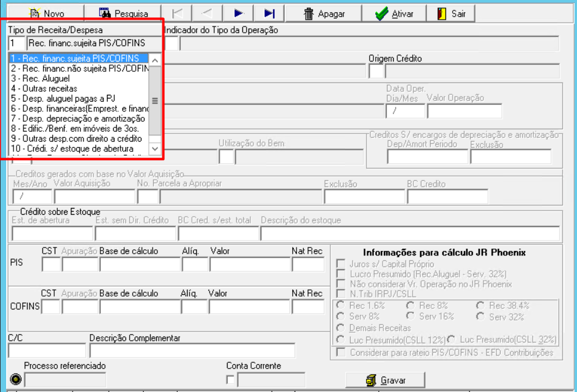Click Data Oper. Dia/Mes field
The height and width of the screenshot is (392, 577).
pos(405,111)
